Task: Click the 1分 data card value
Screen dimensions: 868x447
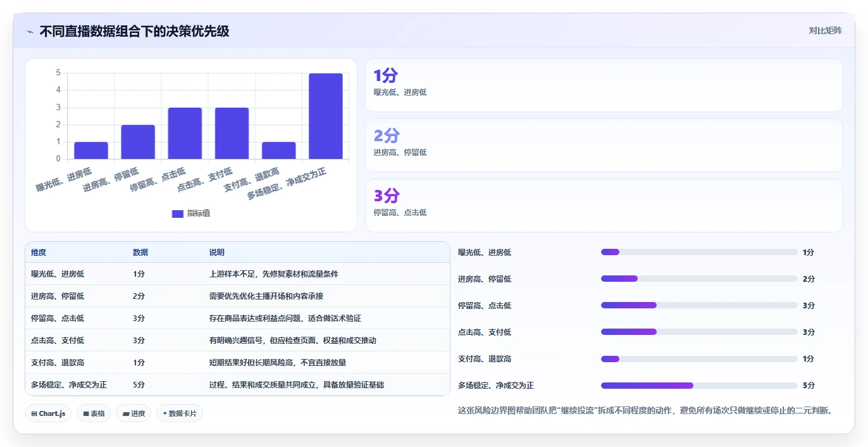Action: pos(385,76)
